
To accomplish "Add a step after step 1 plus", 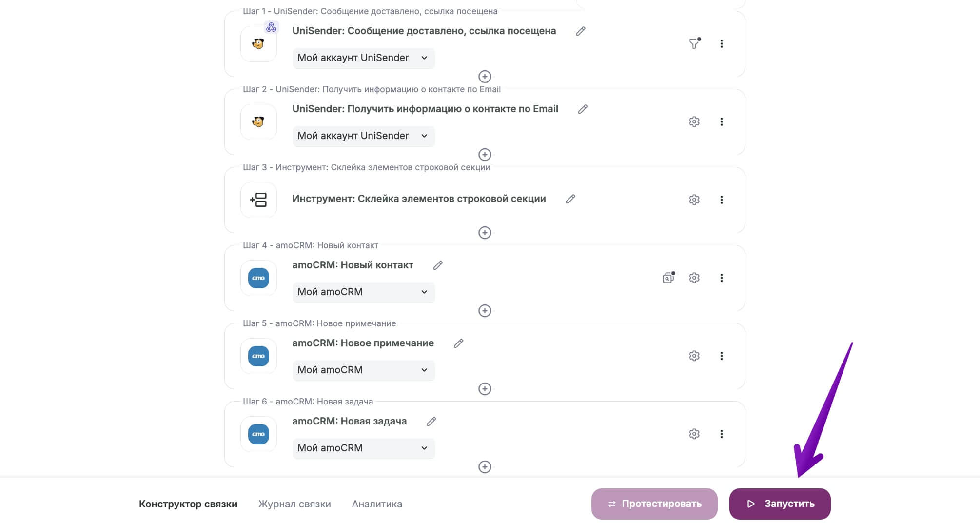I will [485, 77].
